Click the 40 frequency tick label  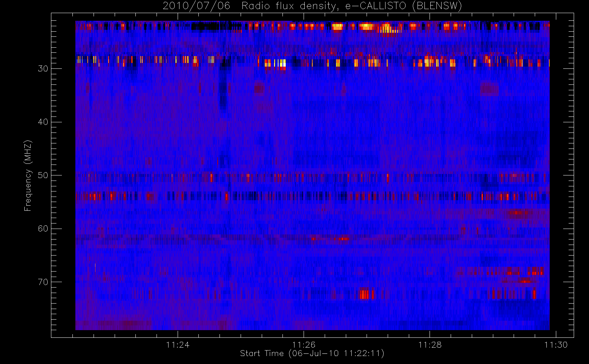(43, 122)
